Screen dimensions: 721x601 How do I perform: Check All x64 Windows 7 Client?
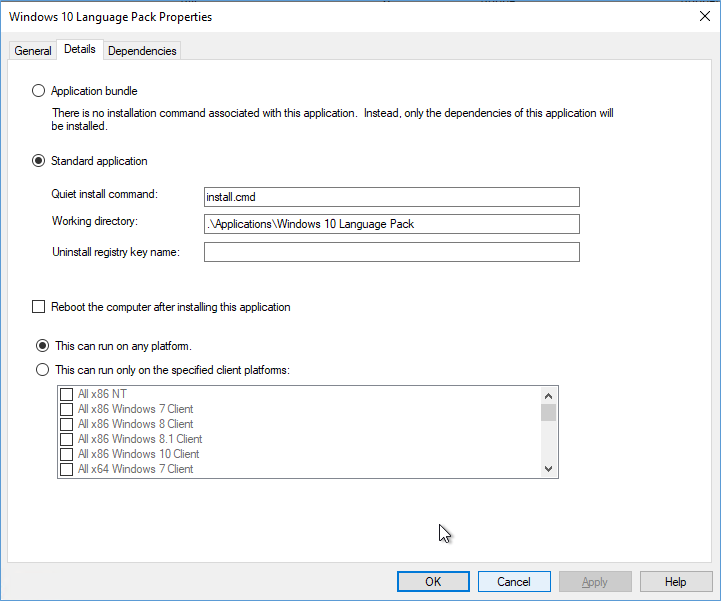67,469
